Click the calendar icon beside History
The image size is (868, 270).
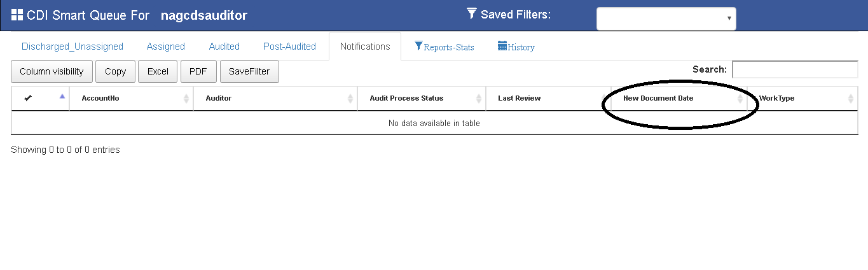tap(502, 46)
